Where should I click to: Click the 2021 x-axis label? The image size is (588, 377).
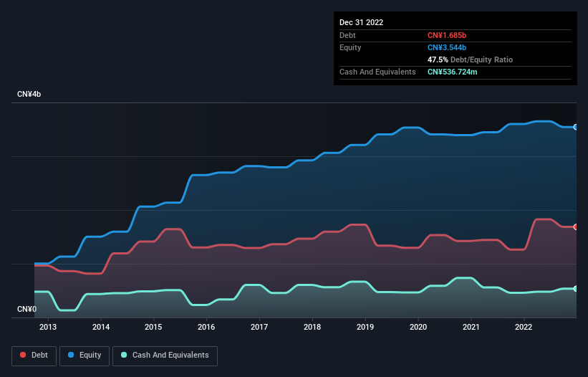[471, 327]
